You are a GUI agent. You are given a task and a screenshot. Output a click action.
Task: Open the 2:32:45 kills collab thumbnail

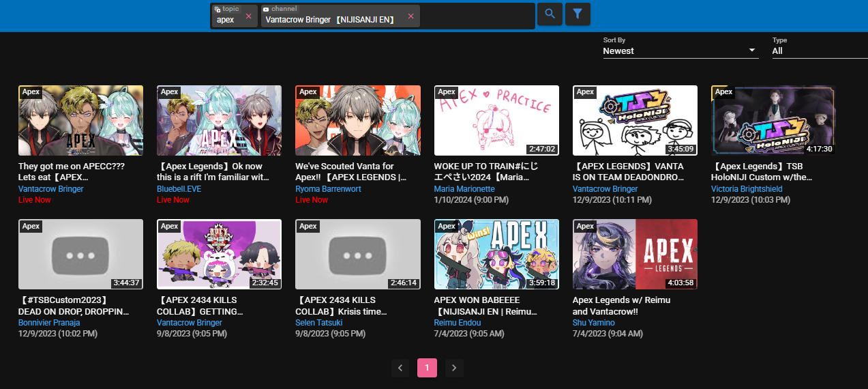[219, 254]
